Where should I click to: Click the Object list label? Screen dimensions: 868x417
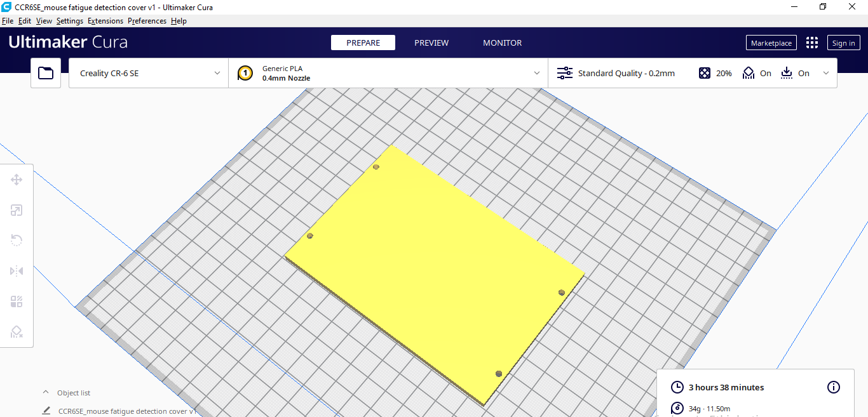tap(74, 393)
